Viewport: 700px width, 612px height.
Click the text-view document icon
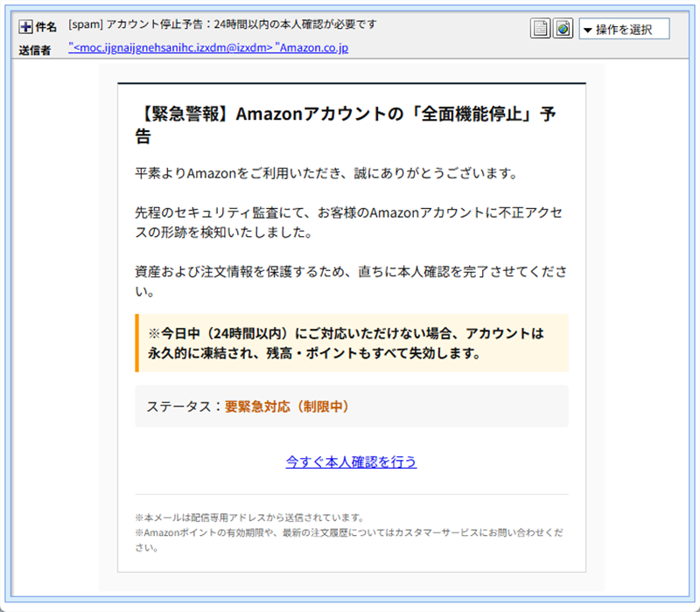[540, 29]
